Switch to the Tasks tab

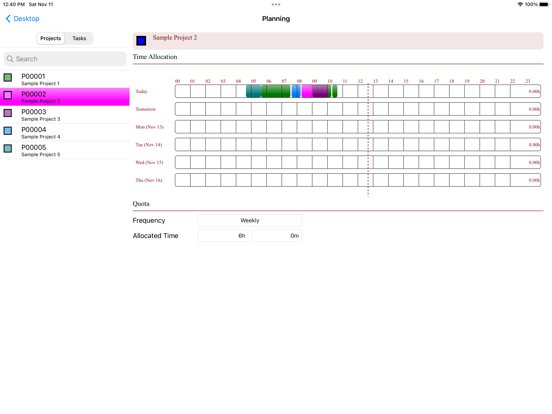[79, 38]
